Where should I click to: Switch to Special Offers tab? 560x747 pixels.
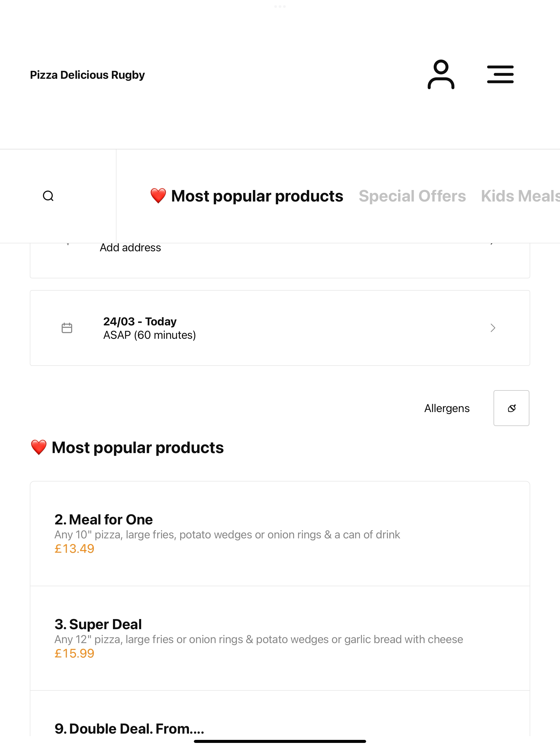[x=412, y=196]
